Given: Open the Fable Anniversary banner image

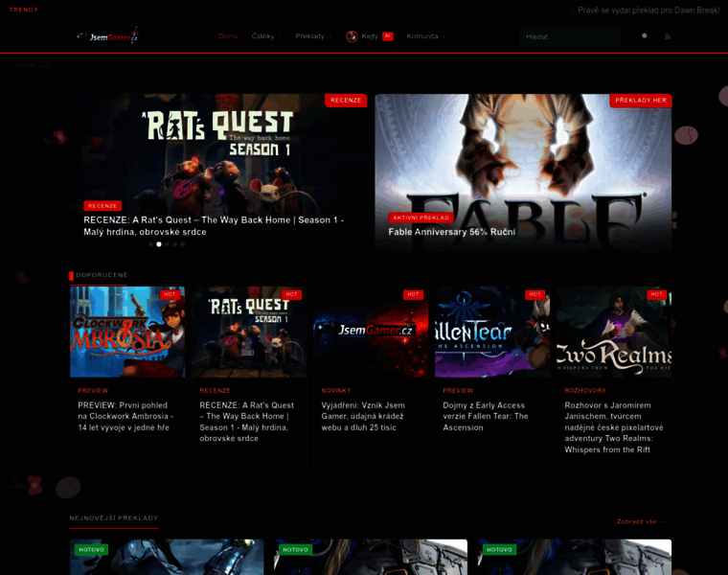Looking at the screenshot, I should pyautogui.click(x=523, y=172).
